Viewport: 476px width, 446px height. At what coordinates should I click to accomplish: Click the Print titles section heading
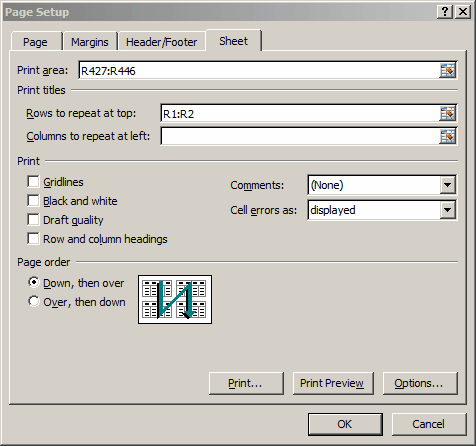(41, 90)
